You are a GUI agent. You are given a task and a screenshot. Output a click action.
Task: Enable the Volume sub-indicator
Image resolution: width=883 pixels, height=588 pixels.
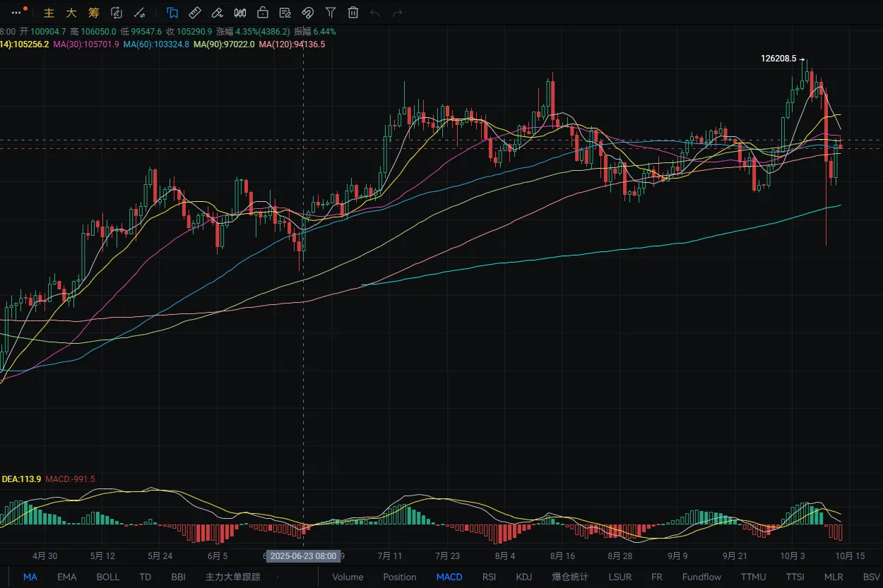348,577
